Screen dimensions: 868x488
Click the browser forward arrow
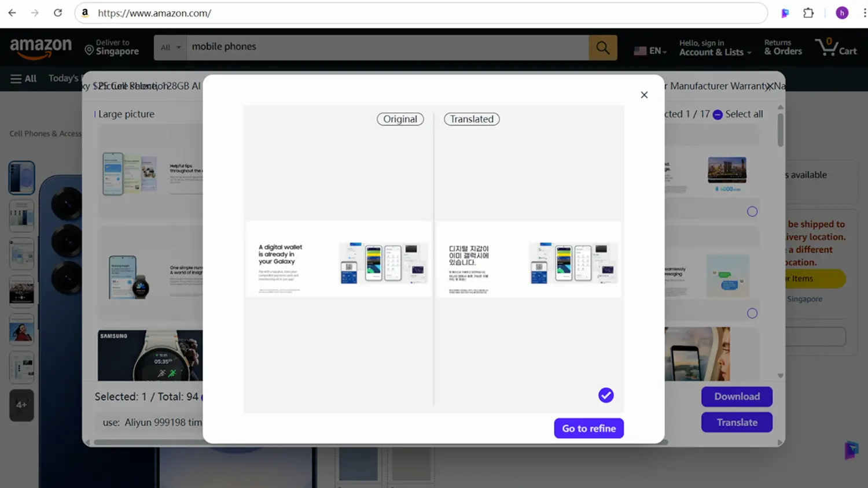tap(35, 13)
